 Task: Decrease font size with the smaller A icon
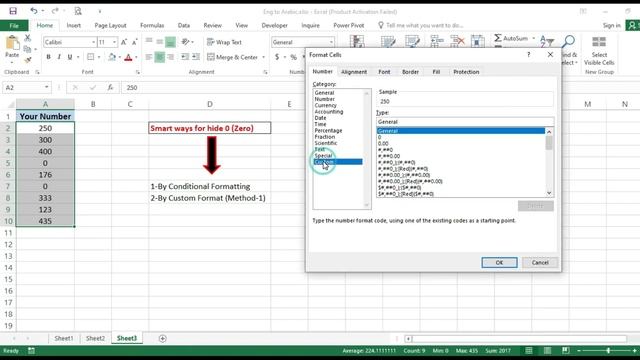(134, 42)
